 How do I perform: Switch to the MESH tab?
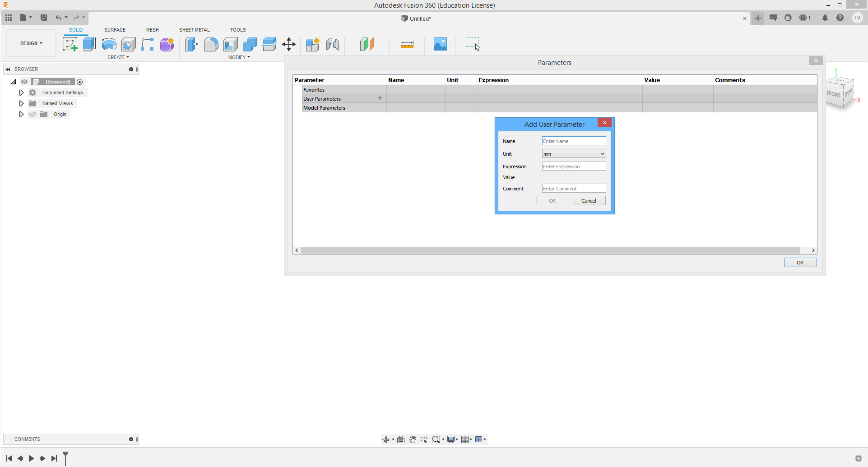pyautogui.click(x=152, y=30)
